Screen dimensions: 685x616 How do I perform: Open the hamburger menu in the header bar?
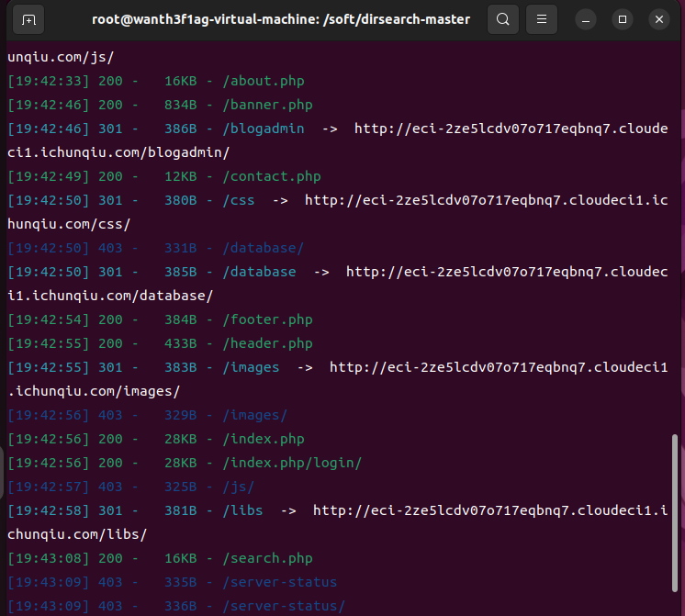click(543, 18)
